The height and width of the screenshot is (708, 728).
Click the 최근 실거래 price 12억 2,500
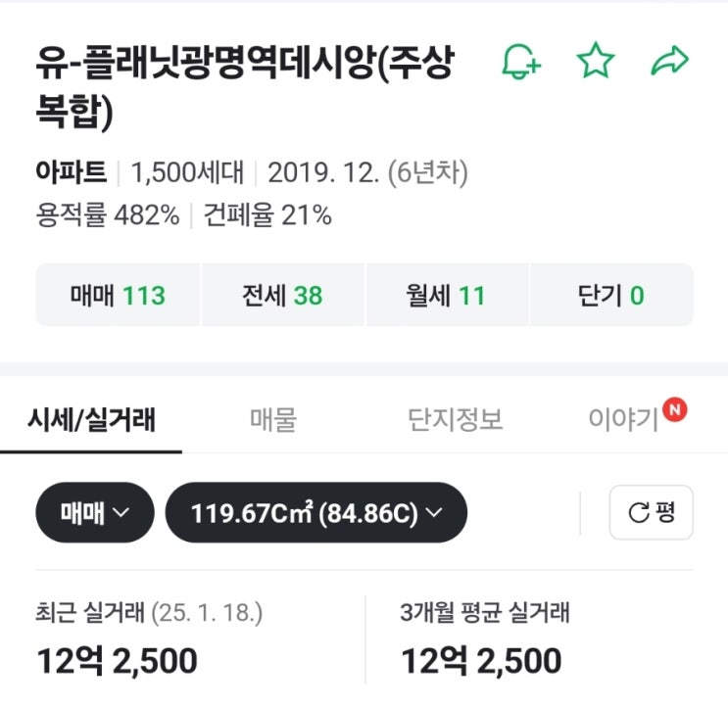click(x=117, y=661)
